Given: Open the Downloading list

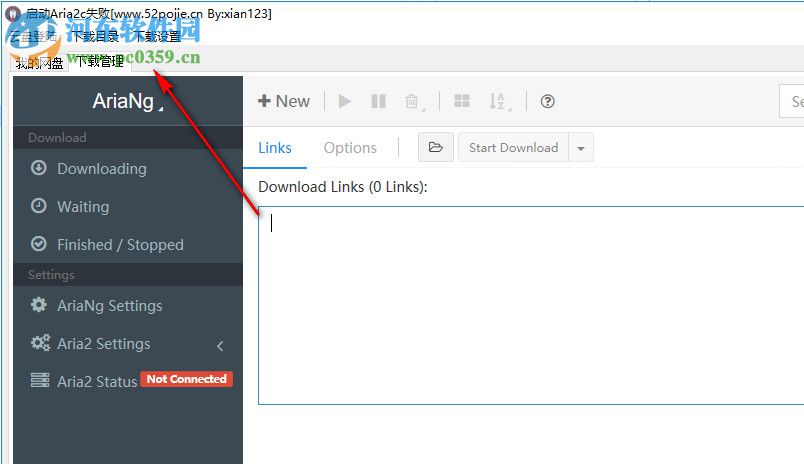Looking at the screenshot, I should pos(128,168).
